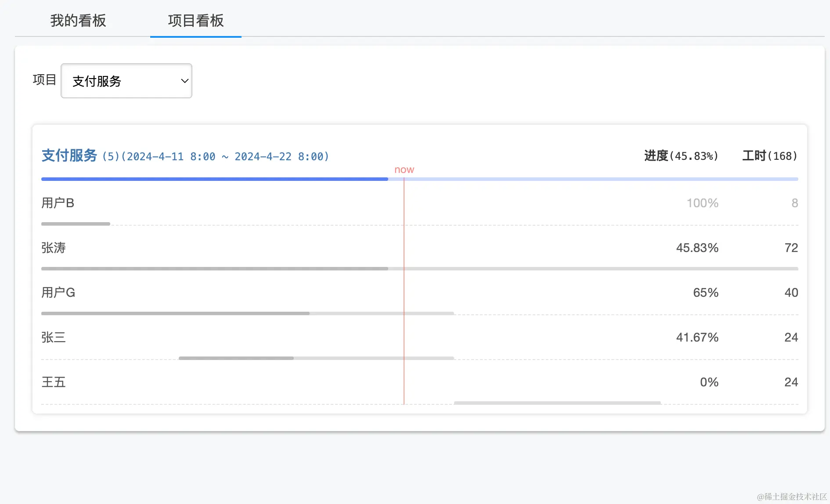Click 张涛's work hours value 72

pos(791,248)
